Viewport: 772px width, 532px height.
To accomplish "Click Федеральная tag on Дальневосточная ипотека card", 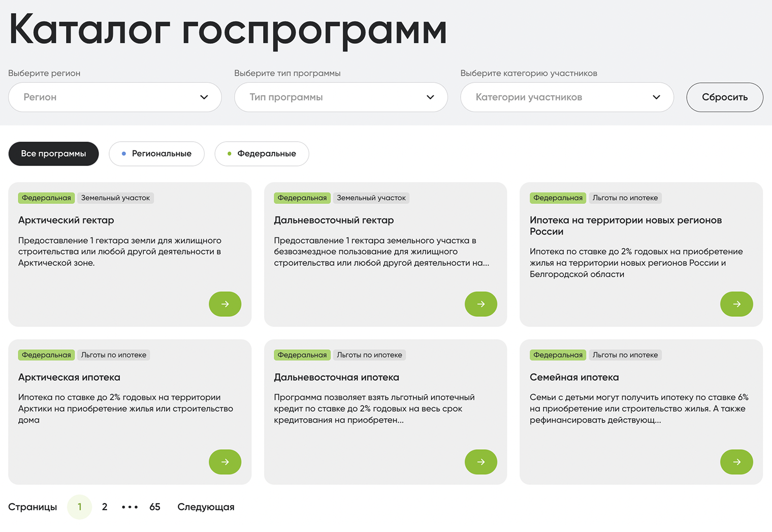I will pyautogui.click(x=302, y=355).
